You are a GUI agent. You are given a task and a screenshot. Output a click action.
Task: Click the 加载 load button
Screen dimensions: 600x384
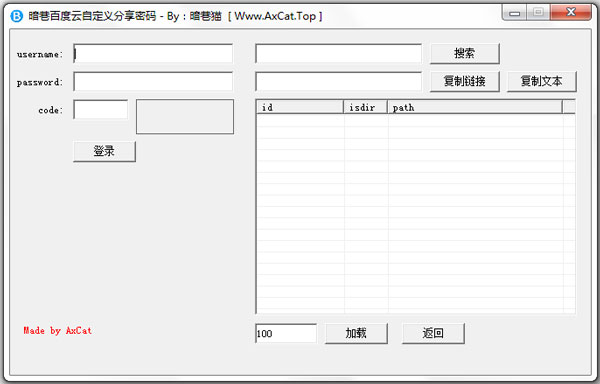tap(356, 334)
